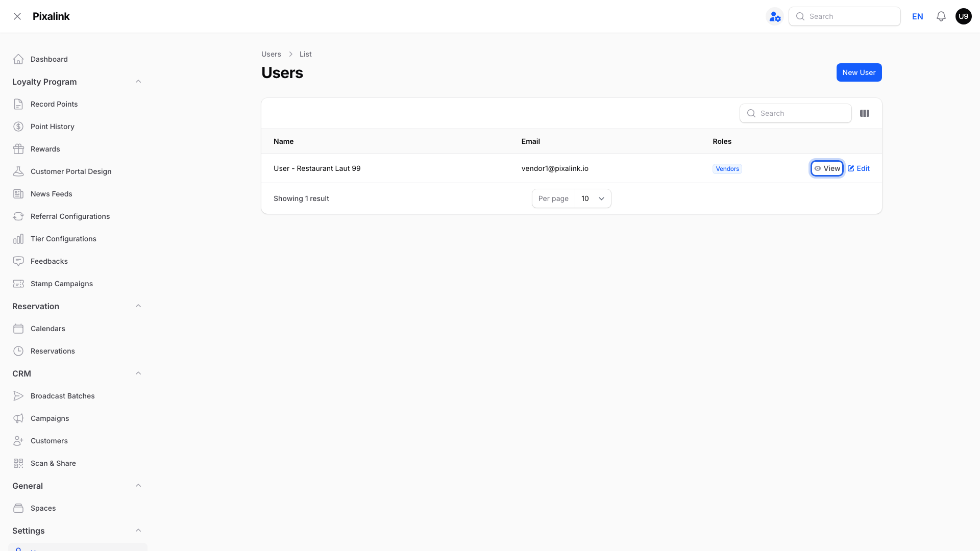Click the Tier Configurations bar chart icon
The image size is (980, 551).
[x=18, y=239]
